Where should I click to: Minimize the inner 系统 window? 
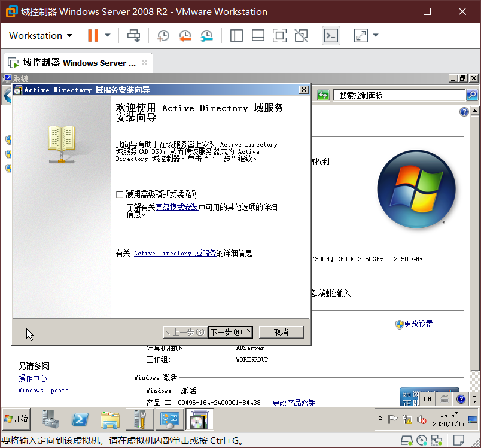pyautogui.click(x=453, y=78)
